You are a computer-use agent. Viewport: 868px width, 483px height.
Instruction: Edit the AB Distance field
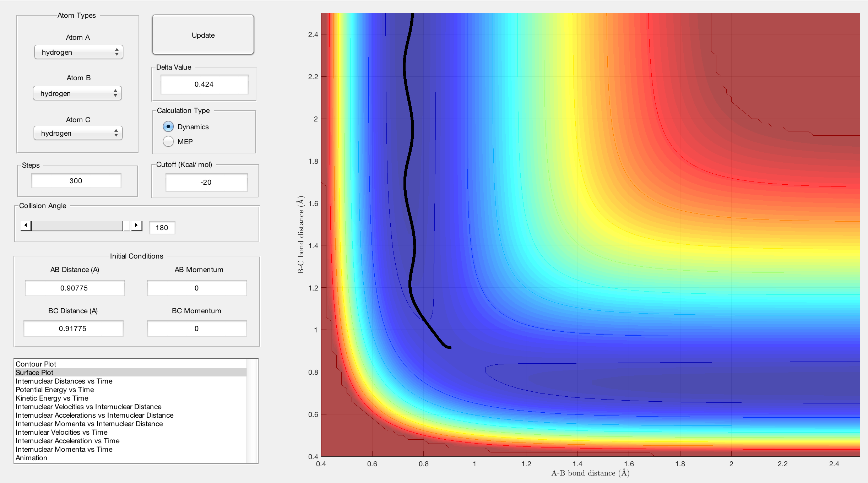(x=74, y=288)
